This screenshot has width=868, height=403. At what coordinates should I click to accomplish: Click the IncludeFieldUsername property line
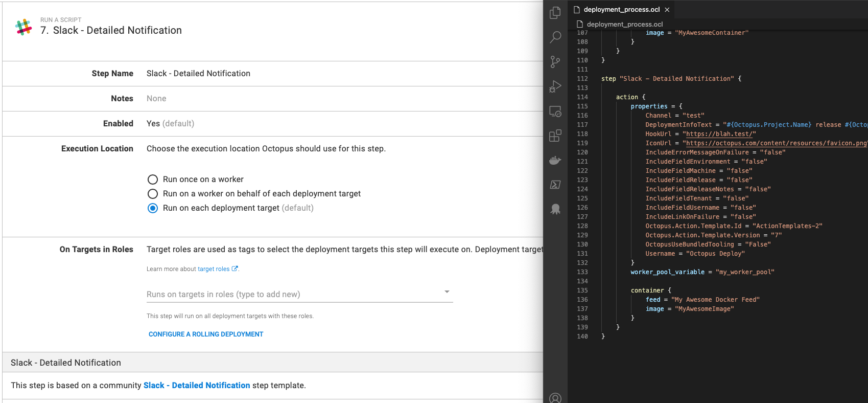[700, 208]
